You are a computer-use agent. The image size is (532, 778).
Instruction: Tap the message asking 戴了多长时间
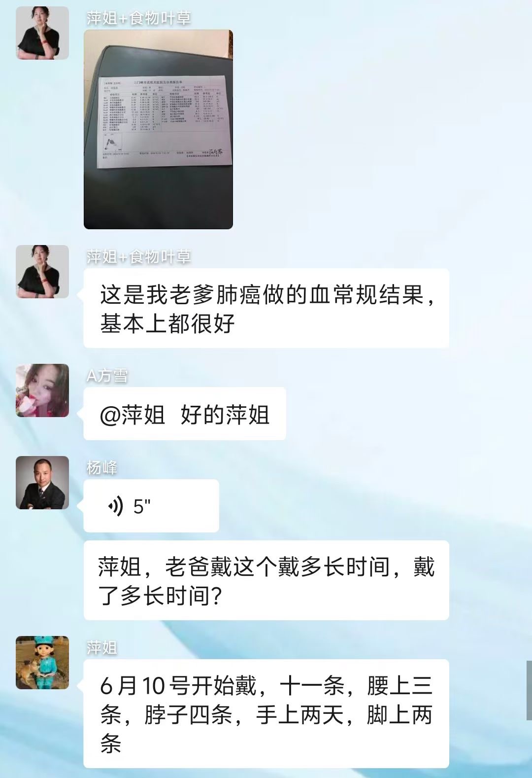point(266,580)
